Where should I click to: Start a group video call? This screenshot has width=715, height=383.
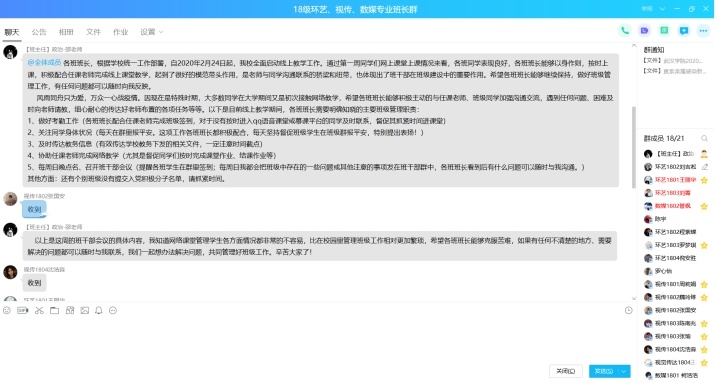pyautogui.click(x=644, y=31)
